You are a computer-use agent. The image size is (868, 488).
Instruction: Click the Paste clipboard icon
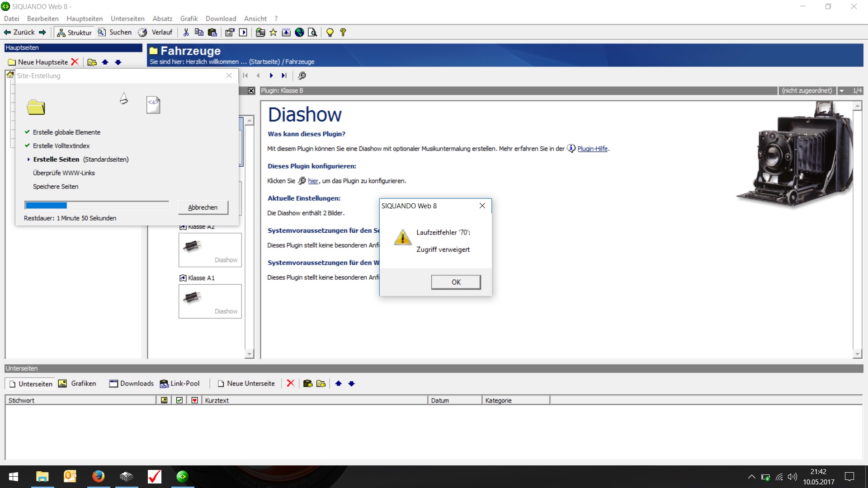[212, 32]
